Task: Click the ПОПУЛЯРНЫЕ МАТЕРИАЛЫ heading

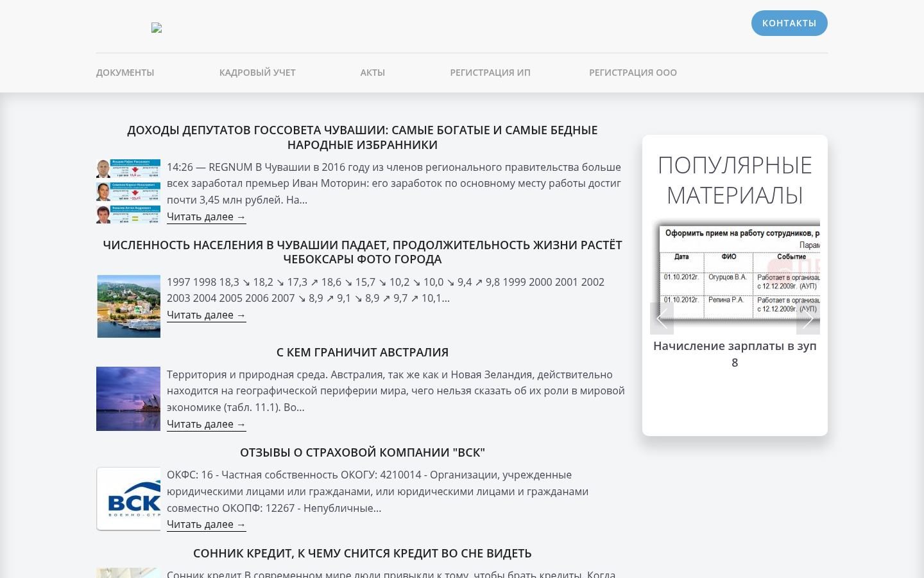Action: point(735,180)
